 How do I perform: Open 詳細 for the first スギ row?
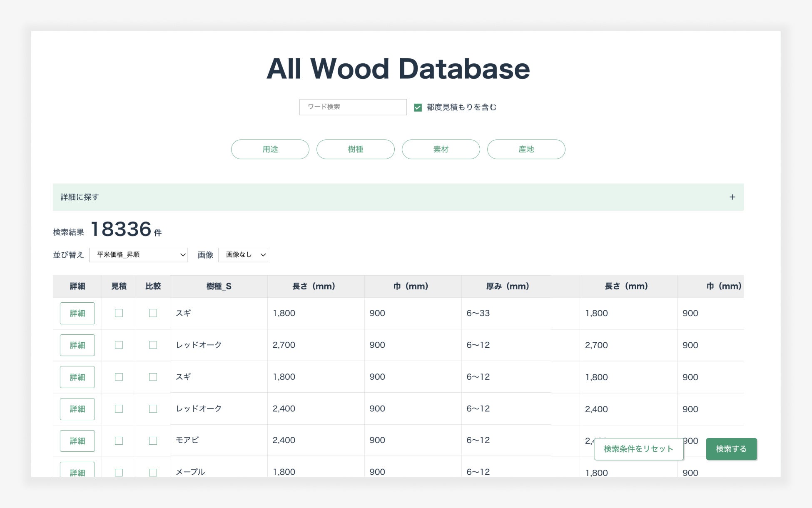tap(77, 313)
